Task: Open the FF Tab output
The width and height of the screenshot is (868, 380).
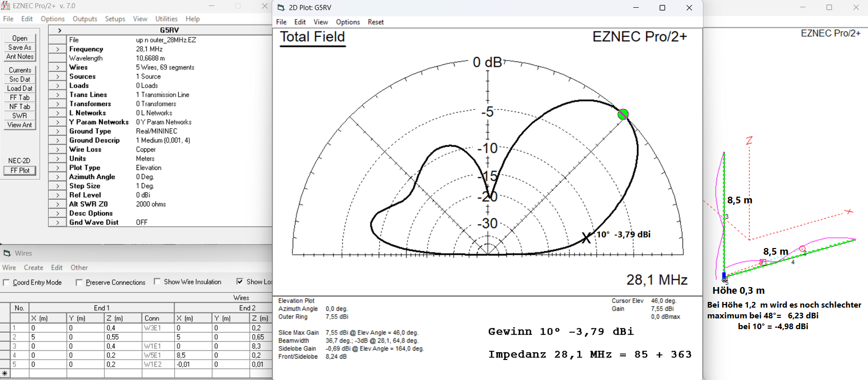Action: pyautogui.click(x=20, y=98)
